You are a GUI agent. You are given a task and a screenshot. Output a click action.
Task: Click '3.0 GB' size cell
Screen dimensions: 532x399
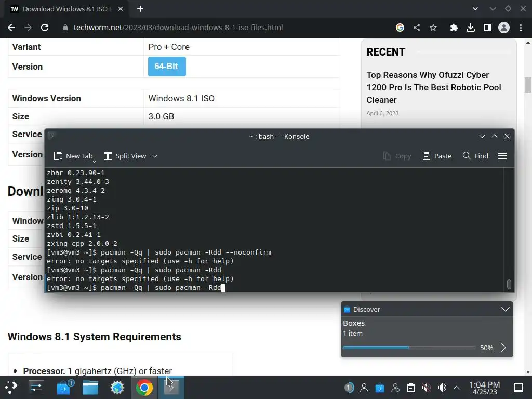click(x=242, y=116)
